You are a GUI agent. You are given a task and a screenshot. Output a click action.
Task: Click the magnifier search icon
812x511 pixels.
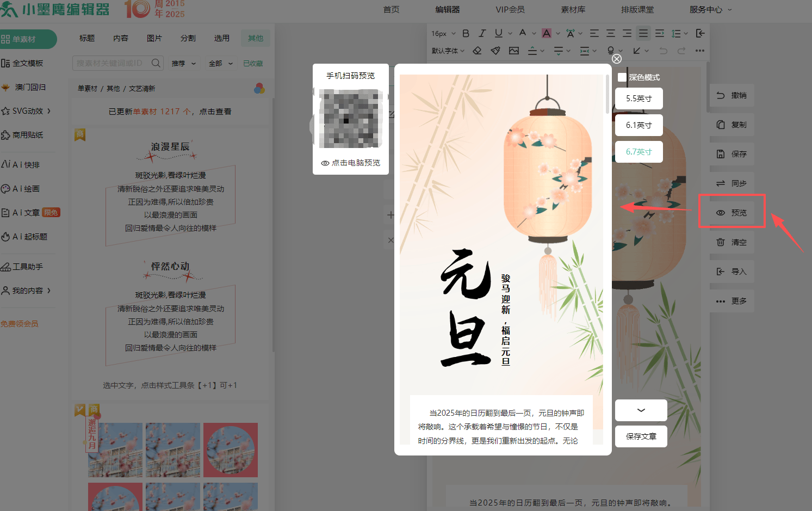click(156, 63)
